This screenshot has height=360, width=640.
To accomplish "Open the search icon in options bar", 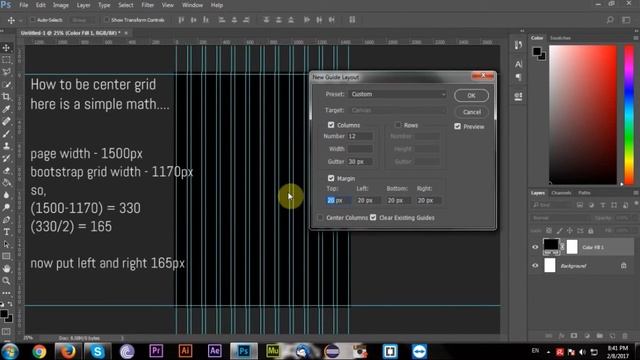I will click(610, 20).
